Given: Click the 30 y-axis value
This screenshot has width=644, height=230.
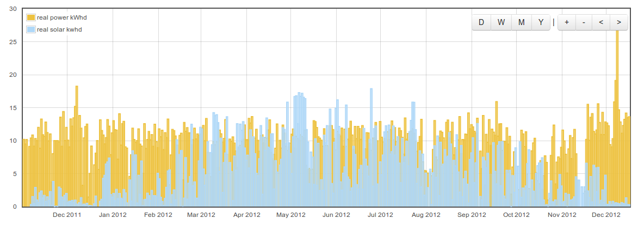Looking at the screenshot, I should (13, 9).
